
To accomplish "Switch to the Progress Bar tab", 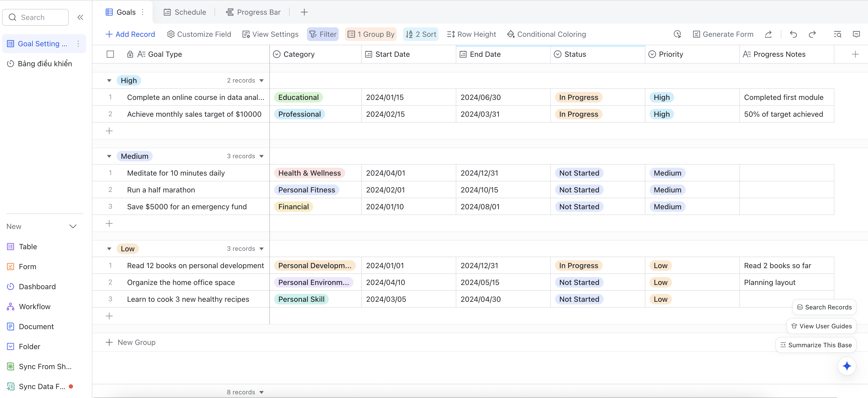I will click(253, 12).
